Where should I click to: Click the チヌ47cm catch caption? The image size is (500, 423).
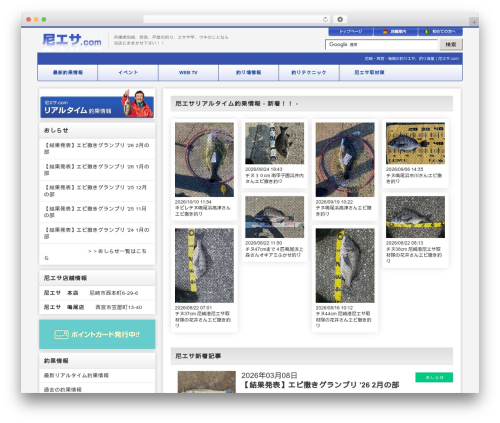coord(274,252)
